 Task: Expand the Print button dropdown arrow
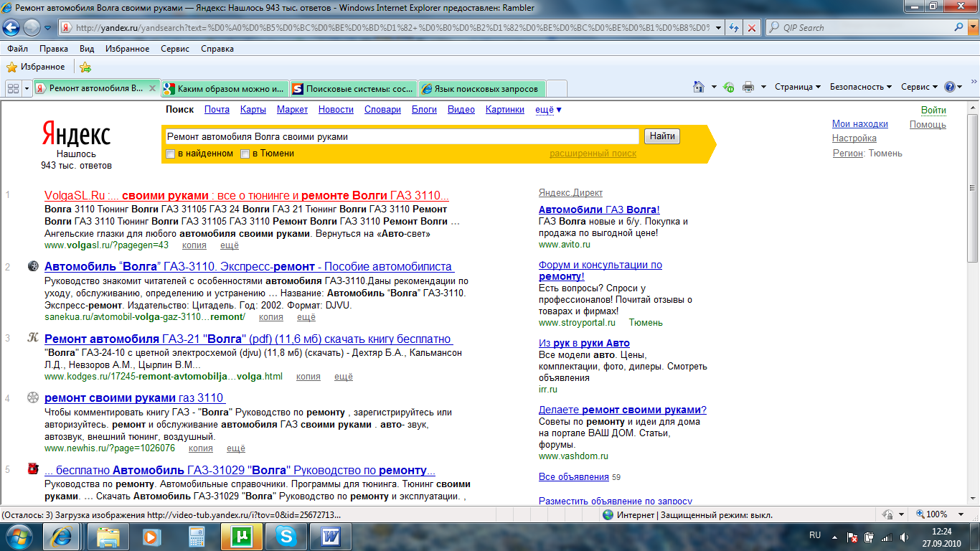coord(763,88)
